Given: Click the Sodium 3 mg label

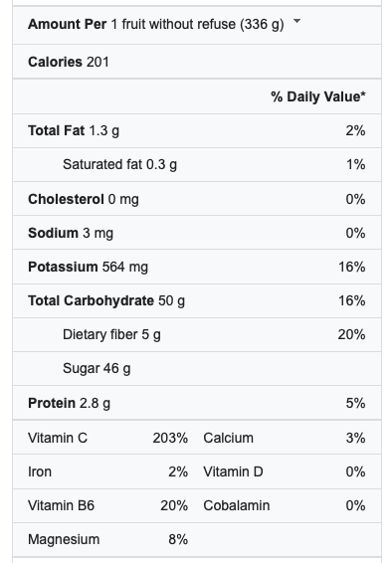Looking at the screenshot, I should tap(71, 233).
